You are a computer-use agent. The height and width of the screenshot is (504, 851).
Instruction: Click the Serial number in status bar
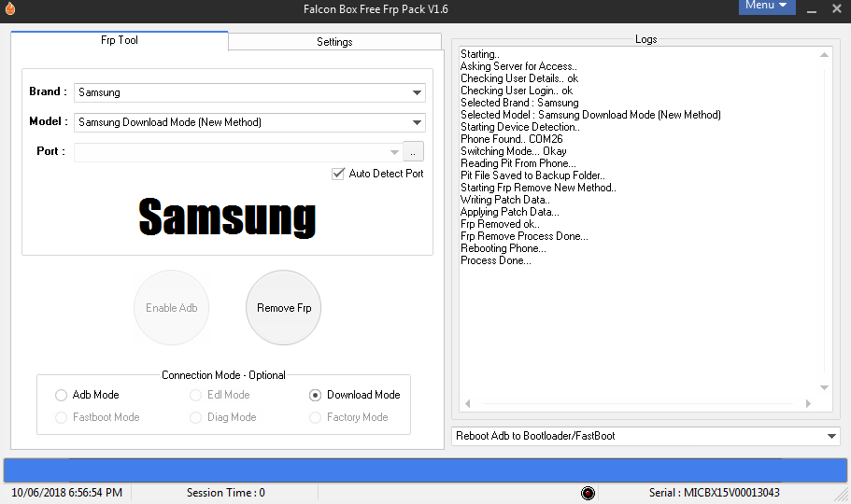tap(715, 493)
